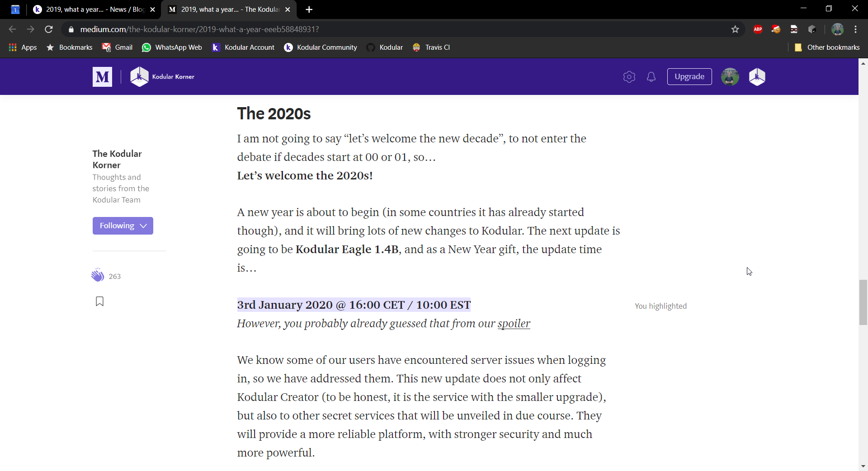Click the highlighted update date text
The image size is (868, 471).
[x=354, y=305]
